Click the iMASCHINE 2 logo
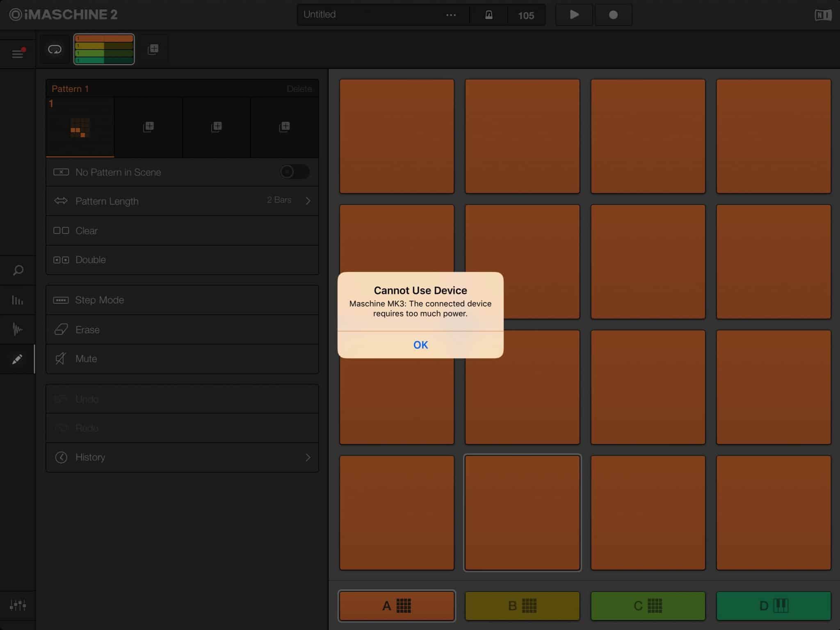The image size is (840, 630). point(64,15)
